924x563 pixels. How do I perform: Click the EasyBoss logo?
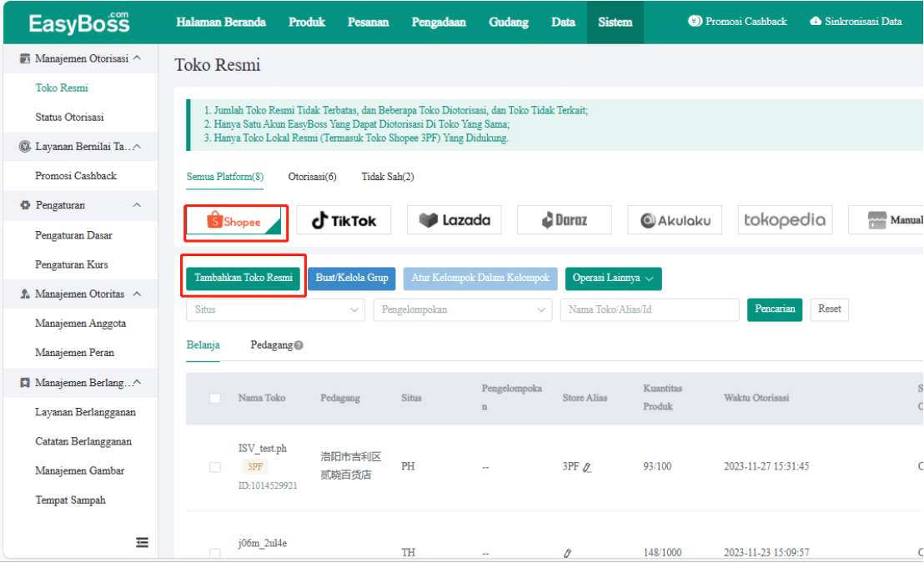click(79, 23)
